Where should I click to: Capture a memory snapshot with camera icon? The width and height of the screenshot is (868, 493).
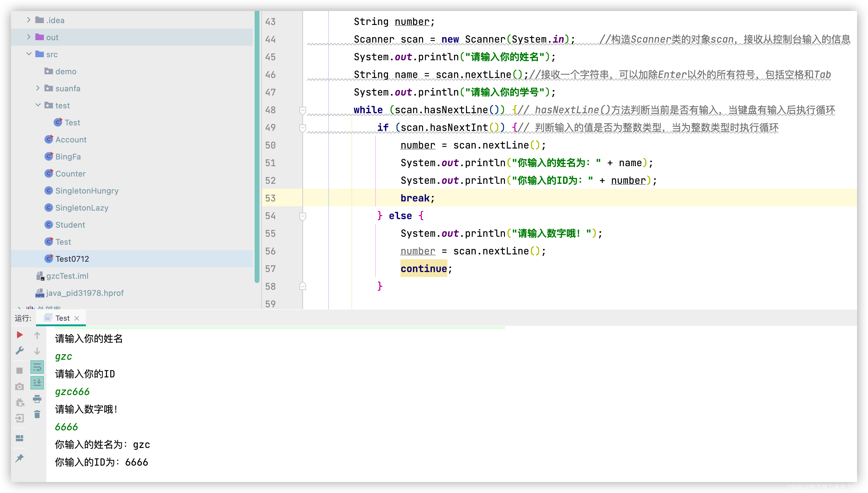19,386
